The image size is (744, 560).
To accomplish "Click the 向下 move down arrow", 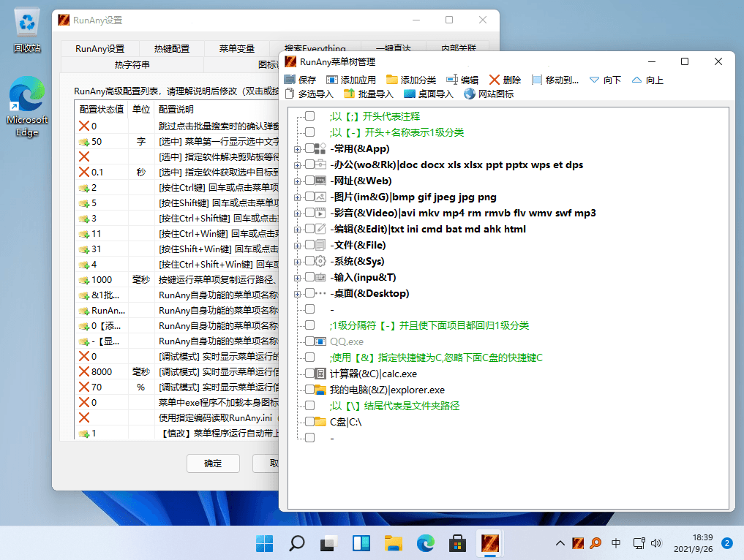I will tap(594, 80).
